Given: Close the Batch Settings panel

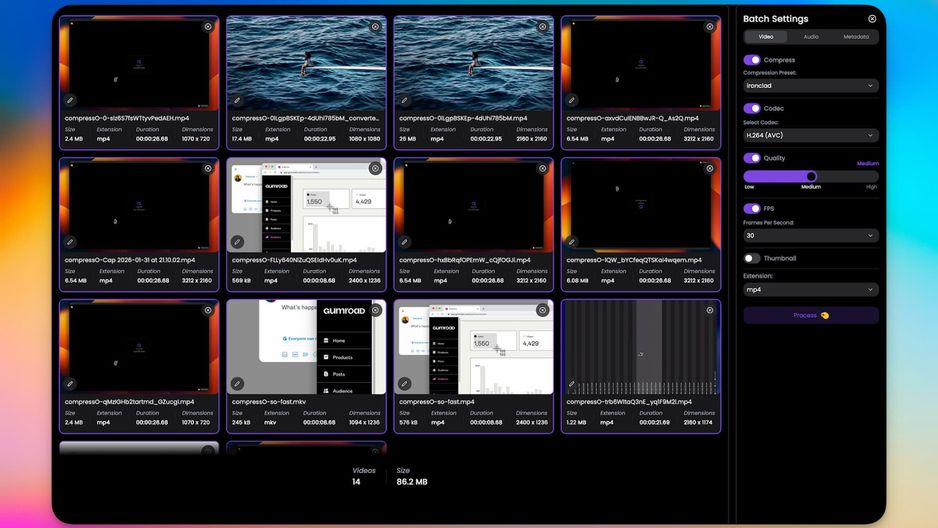Looking at the screenshot, I should 872,19.
